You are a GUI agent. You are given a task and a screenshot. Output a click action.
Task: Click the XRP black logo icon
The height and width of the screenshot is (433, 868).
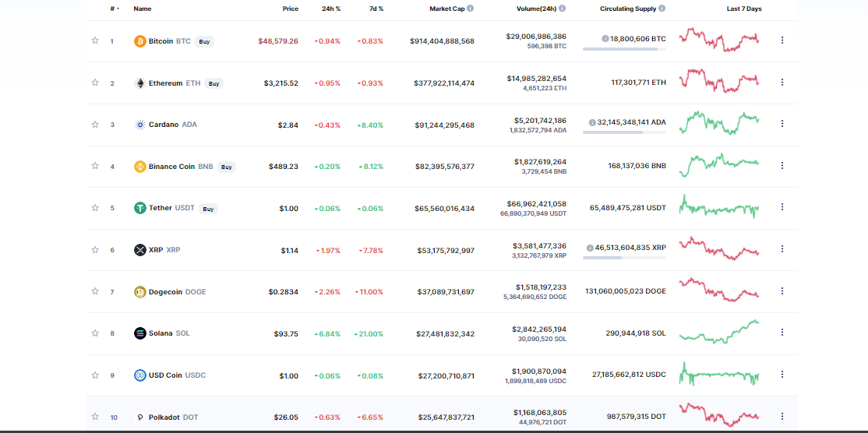coord(140,250)
